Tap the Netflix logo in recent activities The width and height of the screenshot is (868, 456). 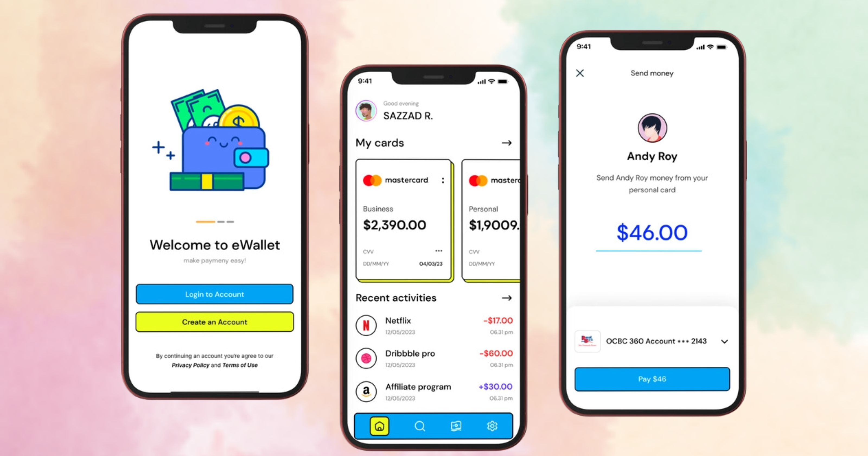[x=366, y=324]
